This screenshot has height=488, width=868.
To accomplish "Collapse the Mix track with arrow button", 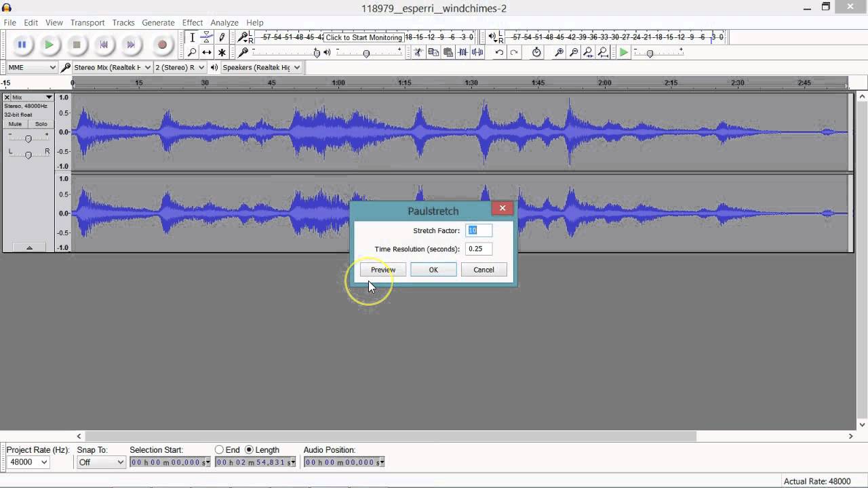I will pos(29,247).
